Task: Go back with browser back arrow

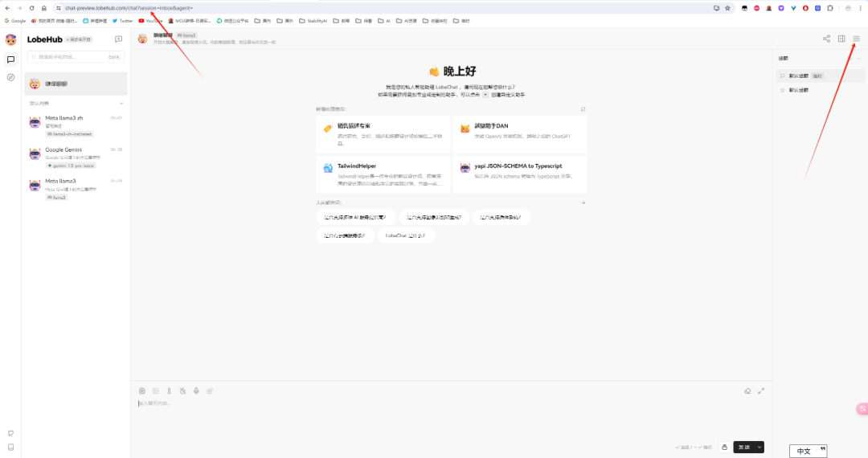Action: tap(7, 8)
